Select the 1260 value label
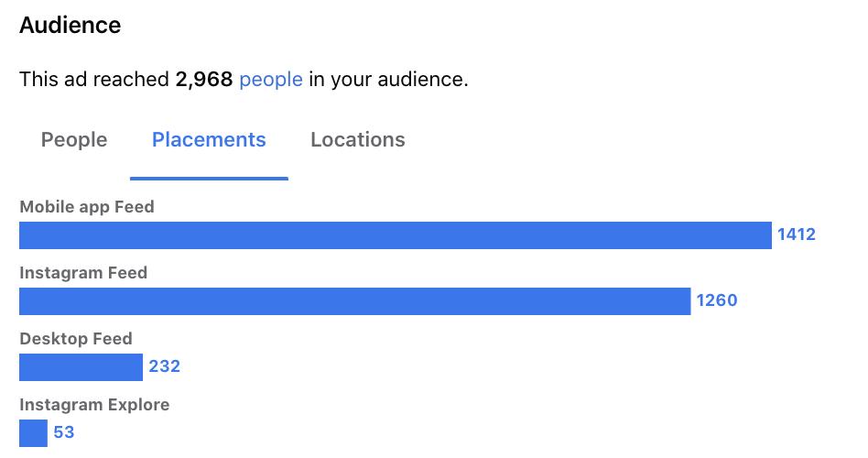The width and height of the screenshot is (868, 458). click(x=716, y=300)
